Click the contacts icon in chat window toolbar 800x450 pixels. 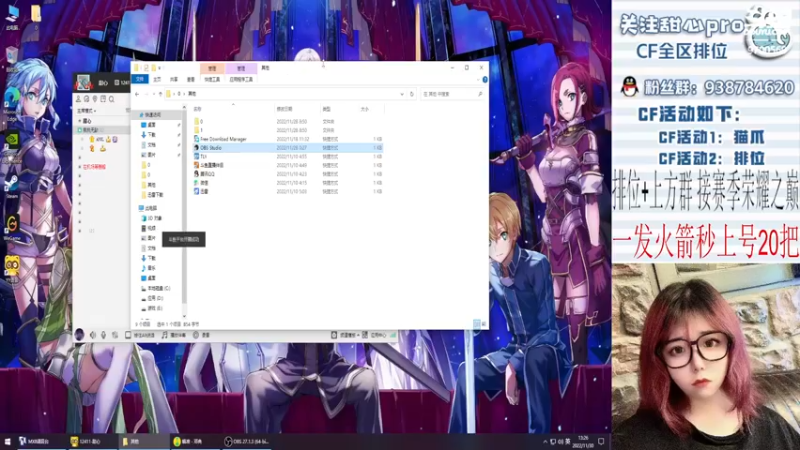pyautogui.click(x=79, y=99)
